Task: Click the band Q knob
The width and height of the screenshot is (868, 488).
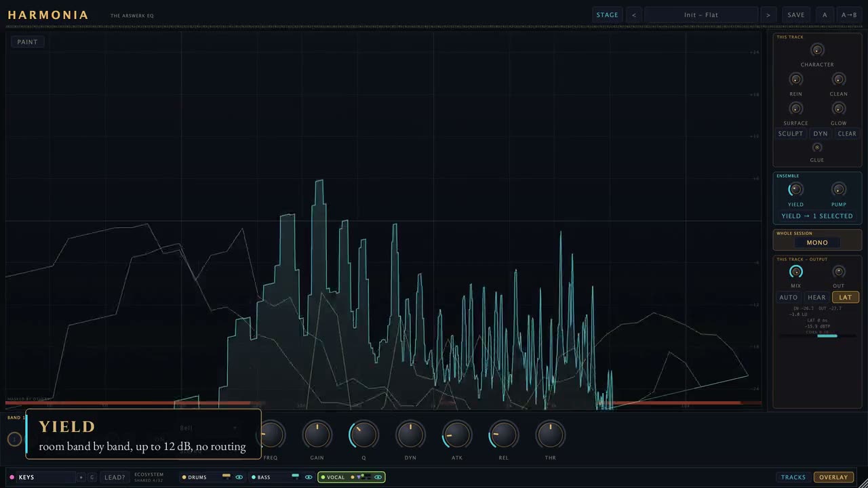Action: [363, 435]
